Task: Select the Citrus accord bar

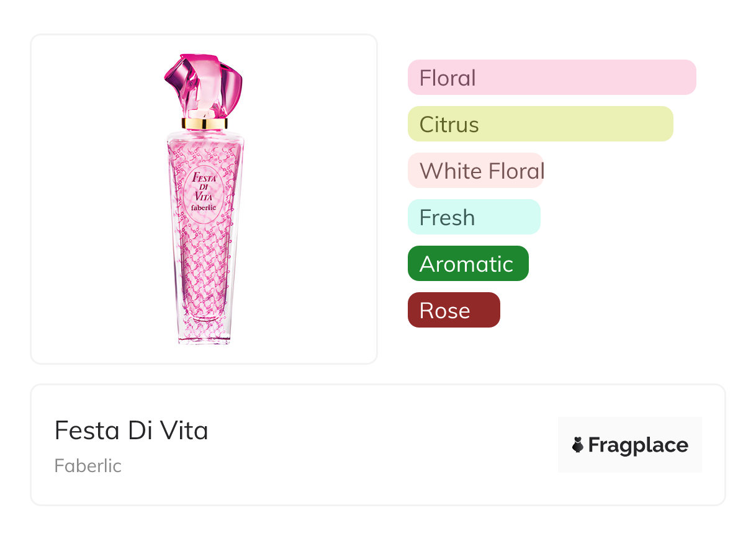Action: pyautogui.click(x=540, y=124)
